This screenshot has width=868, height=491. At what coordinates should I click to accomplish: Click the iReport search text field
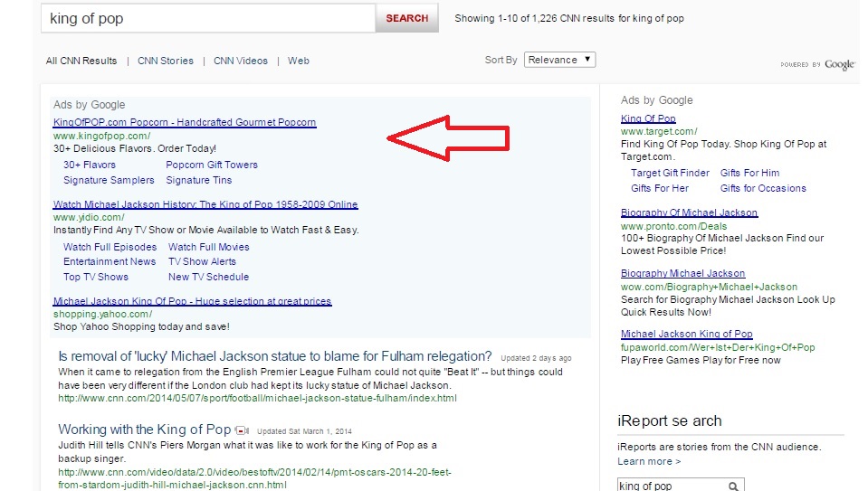pyautogui.click(x=670, y=486)
